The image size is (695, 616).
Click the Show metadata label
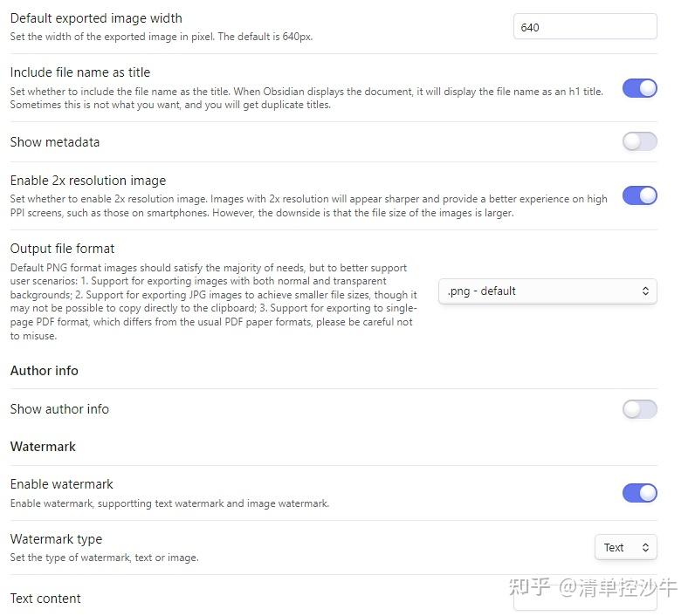point(55,142)
